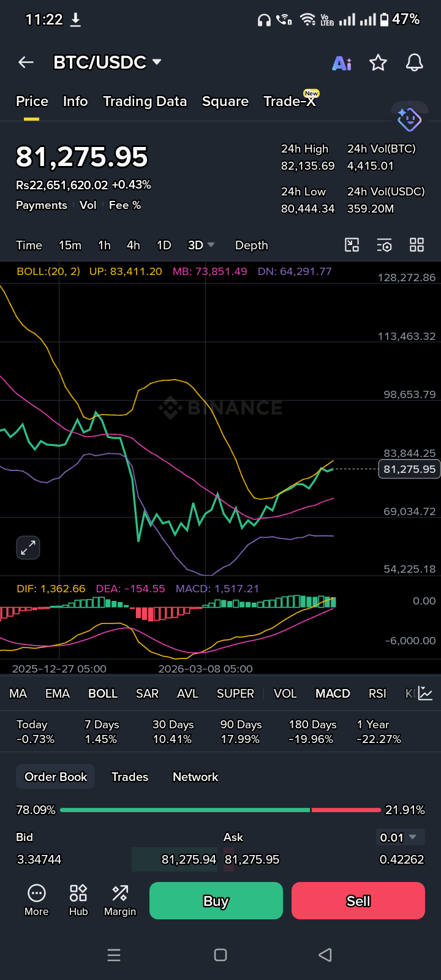Viewport: 441px width, 980px height.
Task: Tap the floating robot assistant icon
Action: pos(409,119)
